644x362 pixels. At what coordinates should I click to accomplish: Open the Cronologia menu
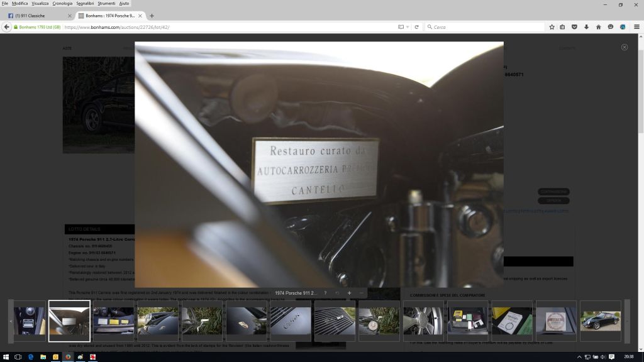[62, 3]
